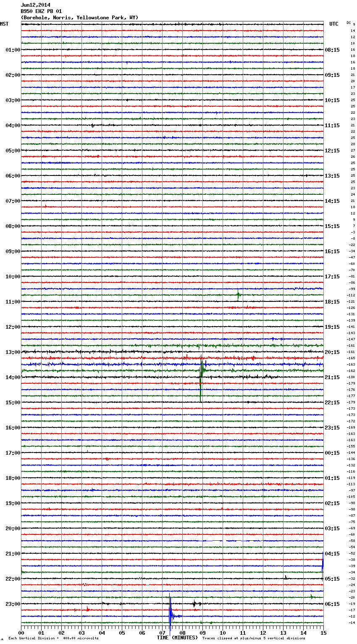Click the 09:15 UTC time label
Screen dimensions: 357x644
332,75
